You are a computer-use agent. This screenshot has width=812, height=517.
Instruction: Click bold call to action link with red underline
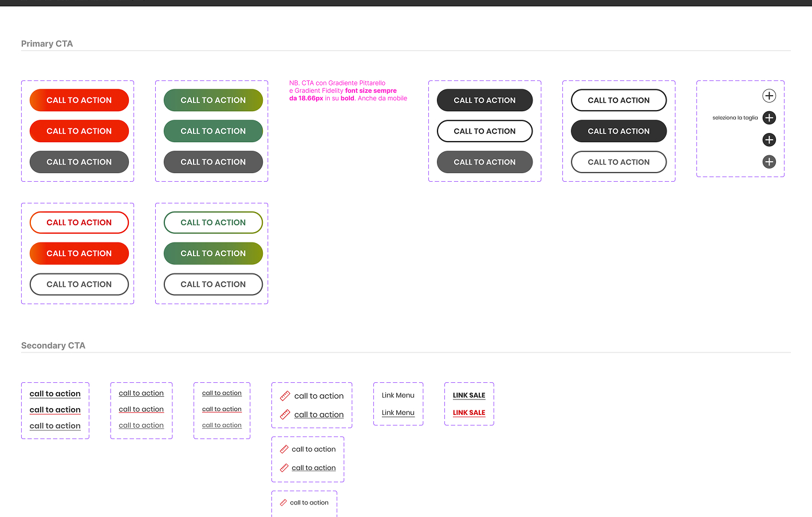[x=55, y=410]
